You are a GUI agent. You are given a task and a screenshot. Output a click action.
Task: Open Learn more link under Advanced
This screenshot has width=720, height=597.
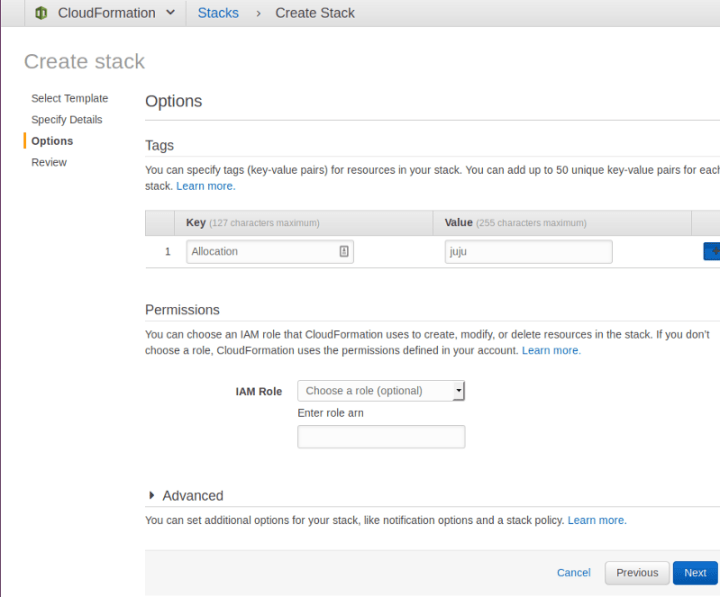pos(597,520)
